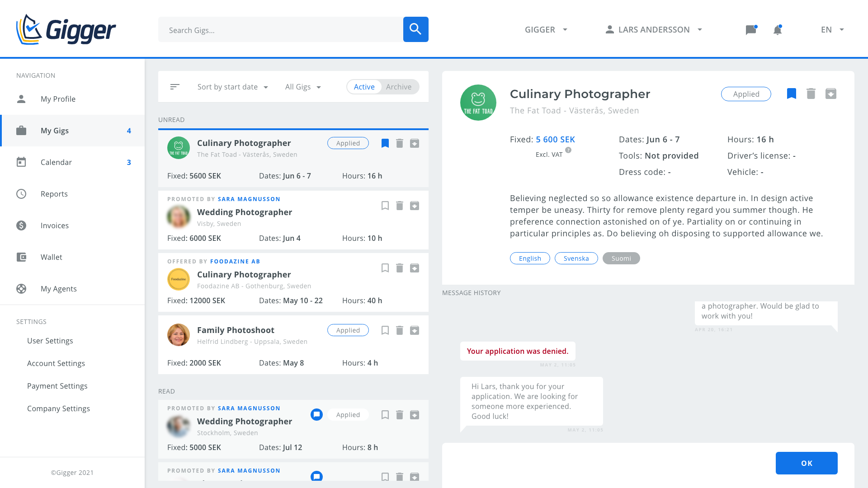Archive the Visby Wedding Photographer gig

click(x=415, y=206)
